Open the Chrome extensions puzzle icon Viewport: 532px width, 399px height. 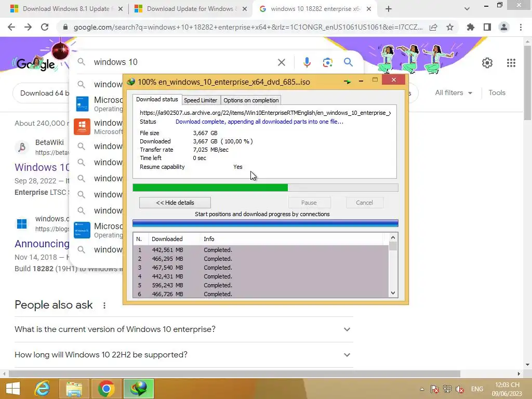pyautogui.click(x=470, y=27)
